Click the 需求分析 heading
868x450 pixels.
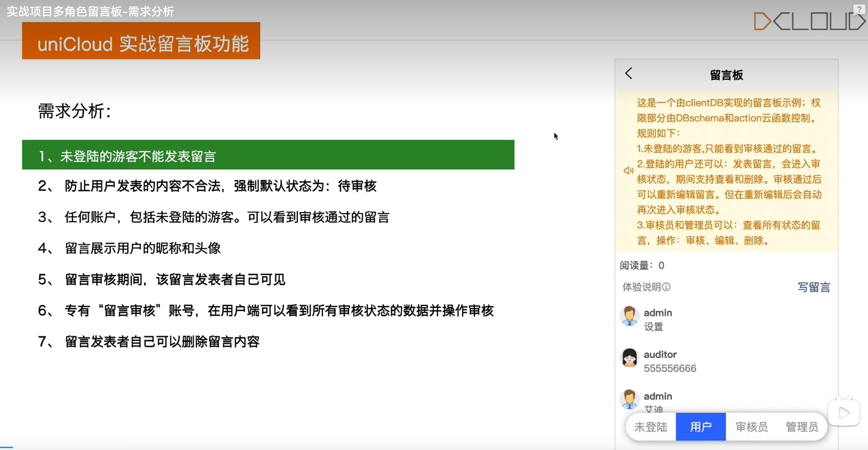click(x=74, y=111)
